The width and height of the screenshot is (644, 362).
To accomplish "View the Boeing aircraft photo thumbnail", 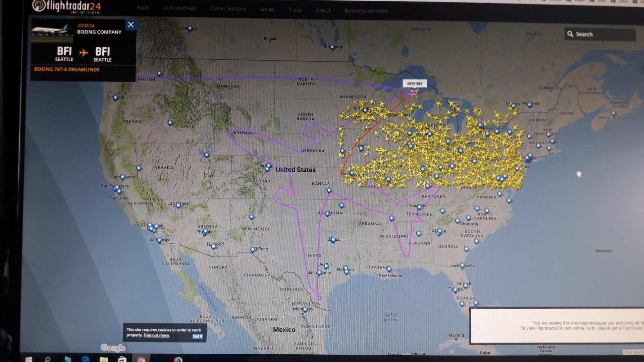I will coord(52,31).
